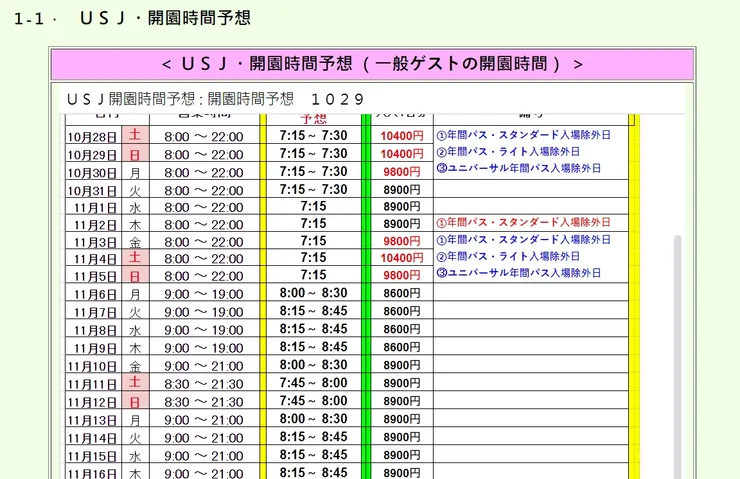Click the 7:15～7:30 forecast in the 10月31日 row
This screenshot has width=740, height=479.
click(x=313, y=189)
